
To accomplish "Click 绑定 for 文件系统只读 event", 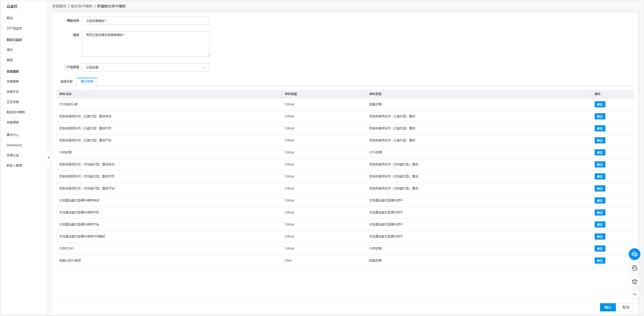I will tap(600, 104).
